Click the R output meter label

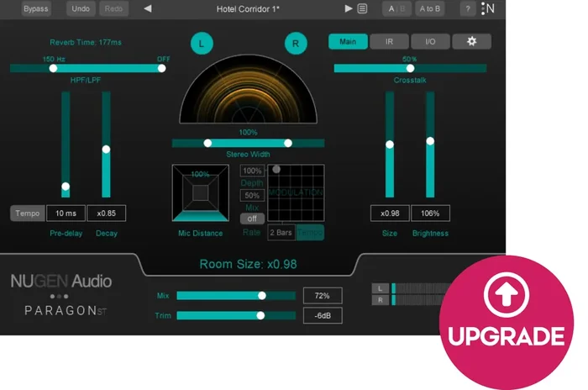[381, 300]
